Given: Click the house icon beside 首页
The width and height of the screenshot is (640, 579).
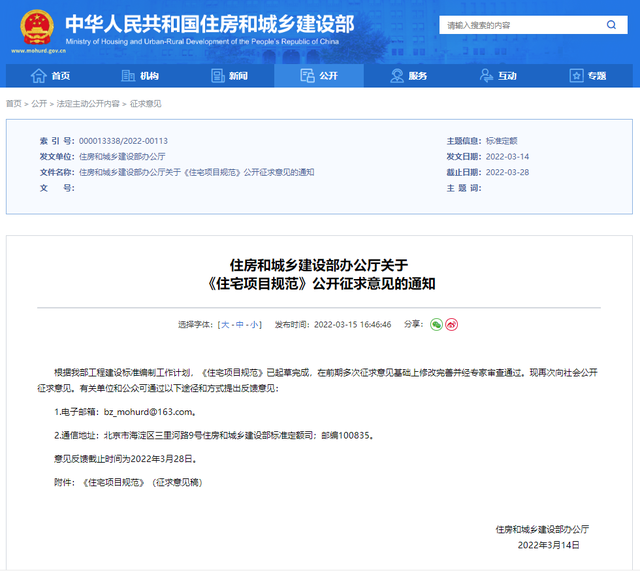Looking at the screenshot, I should (39, 76).
